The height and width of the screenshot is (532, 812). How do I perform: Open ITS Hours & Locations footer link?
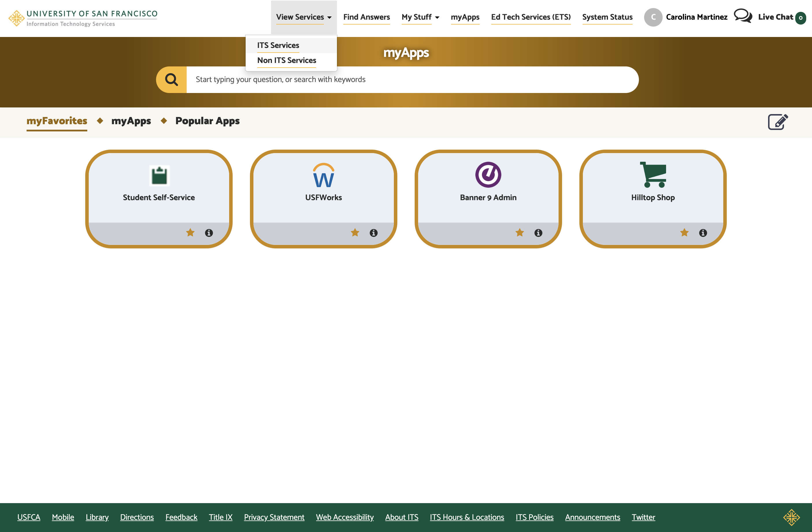pos(467,517)
